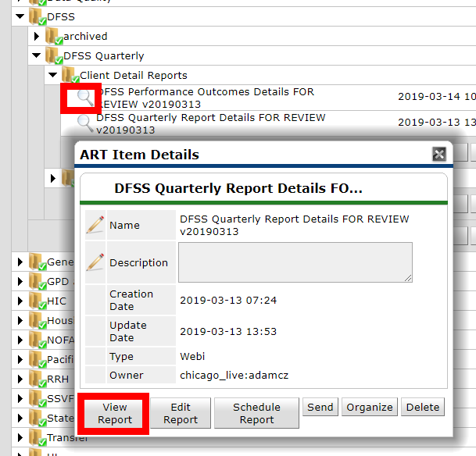Image resolution: width=476 pixels, height=456 pixels.
Task: Click the Schedule Report button
Action: coord(256,413)
